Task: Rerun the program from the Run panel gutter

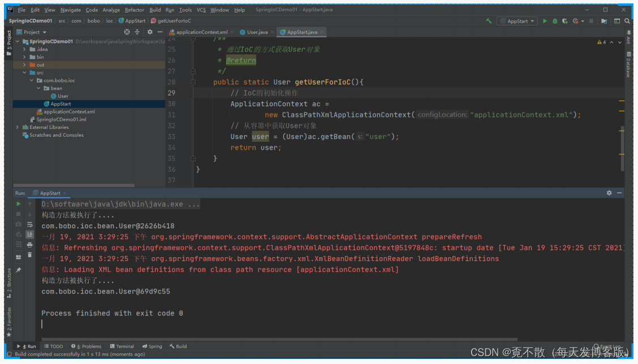Action: pyautogui.click(x=18, y=203)
